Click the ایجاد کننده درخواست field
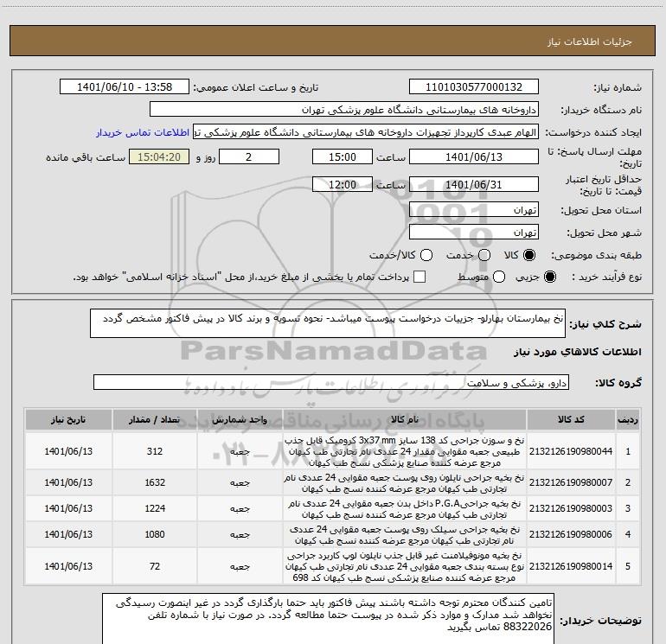666x644 pixels. click(366, 132)
